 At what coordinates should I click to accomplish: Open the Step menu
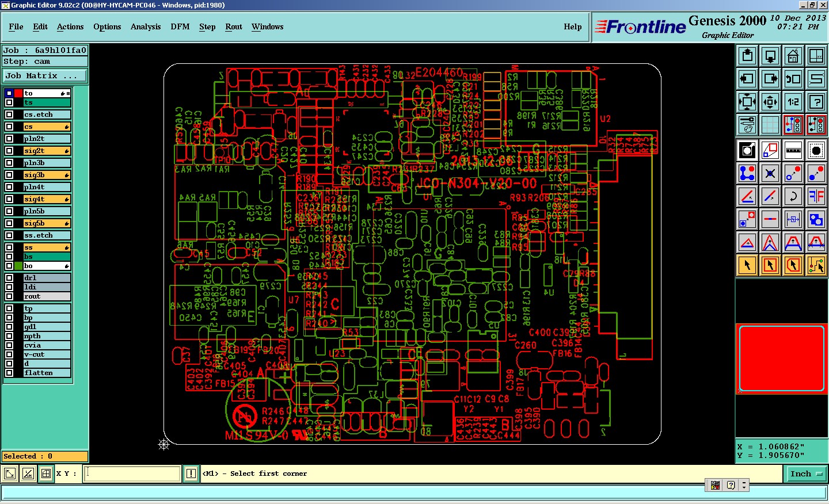tap(207, 26)
